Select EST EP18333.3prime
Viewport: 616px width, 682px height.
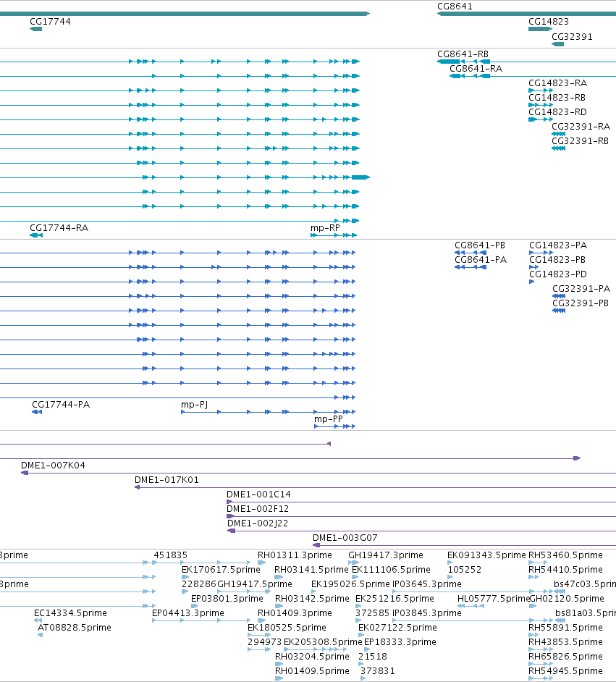[400, 642]
